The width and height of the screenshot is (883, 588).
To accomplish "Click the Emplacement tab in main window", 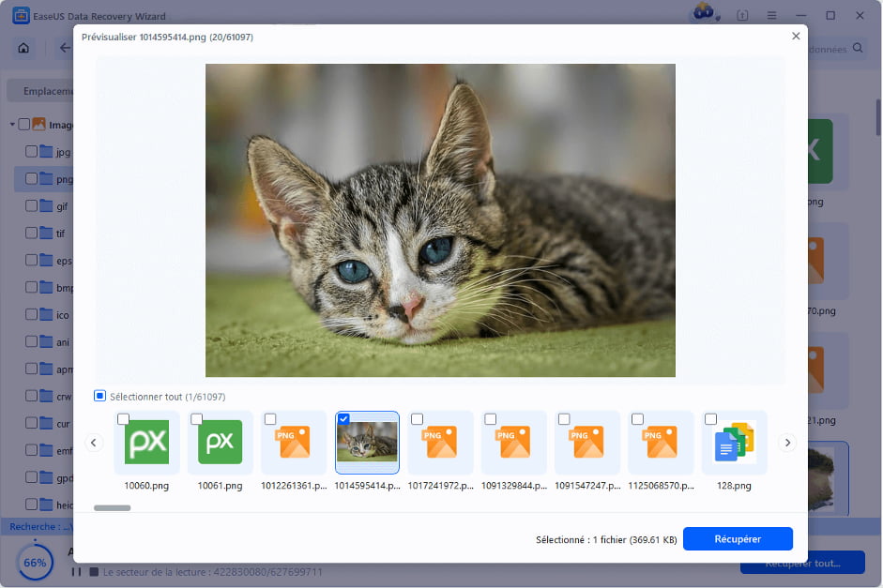I will click(40, 91).
